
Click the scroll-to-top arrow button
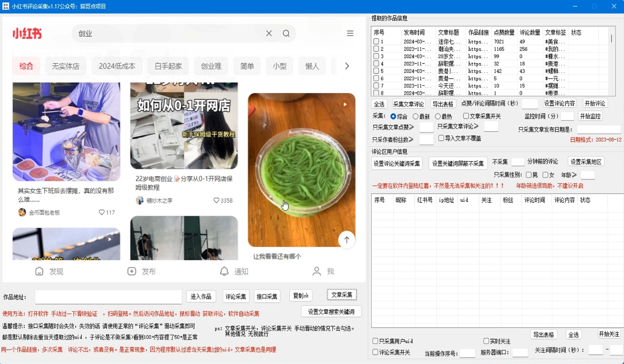coord(346,240)
